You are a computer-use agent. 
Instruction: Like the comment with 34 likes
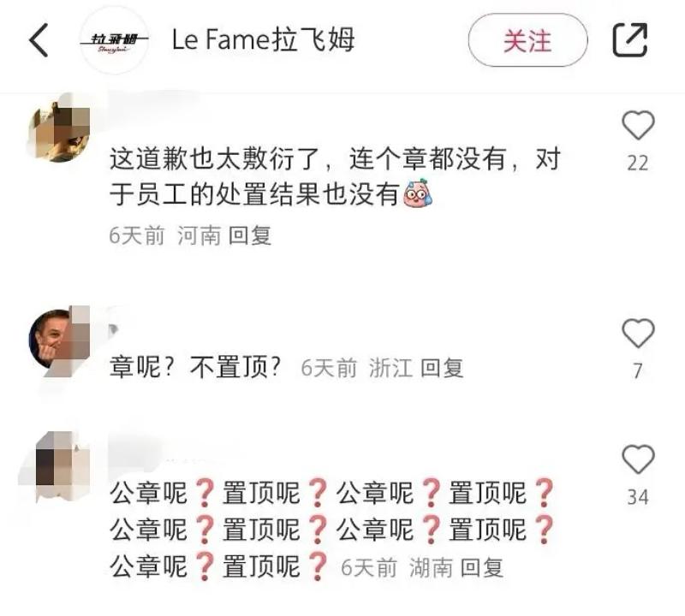pyautogui.click(x=638, y=459)
